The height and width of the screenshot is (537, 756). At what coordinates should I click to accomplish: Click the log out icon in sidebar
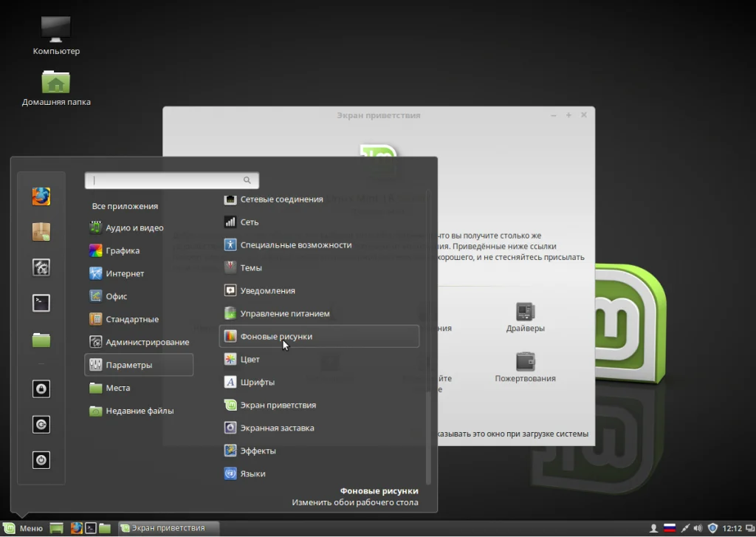click(x=41, y=424)
